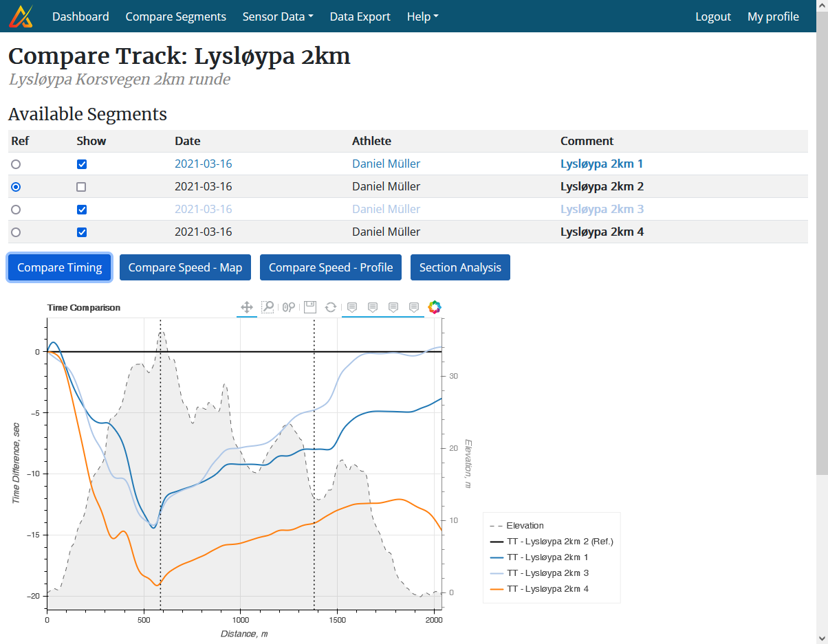Screen dimensions: 828x644
Task: Enable Show for Lysløypa 2km 2
Action: (81, 186)
